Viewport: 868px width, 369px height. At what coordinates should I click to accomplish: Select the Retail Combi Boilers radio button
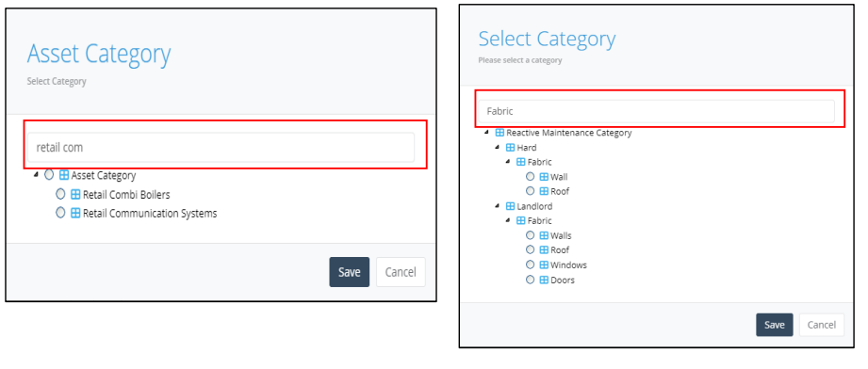click(x=61, y=194)
